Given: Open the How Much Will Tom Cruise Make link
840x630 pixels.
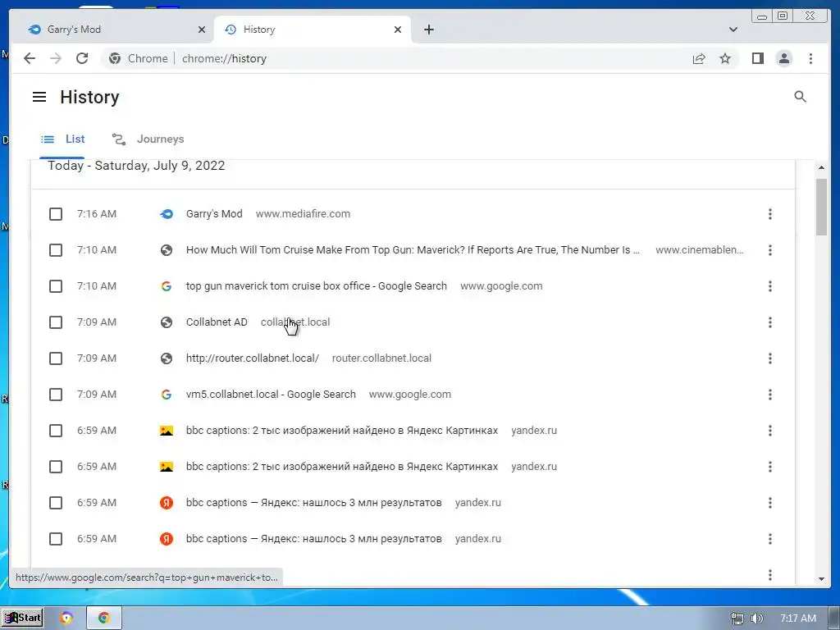Looking at the screenshot, I should pos(413,250).
